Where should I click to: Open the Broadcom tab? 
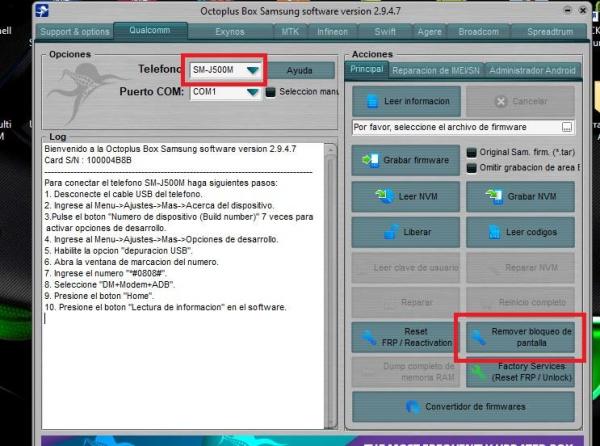[479, 32]
